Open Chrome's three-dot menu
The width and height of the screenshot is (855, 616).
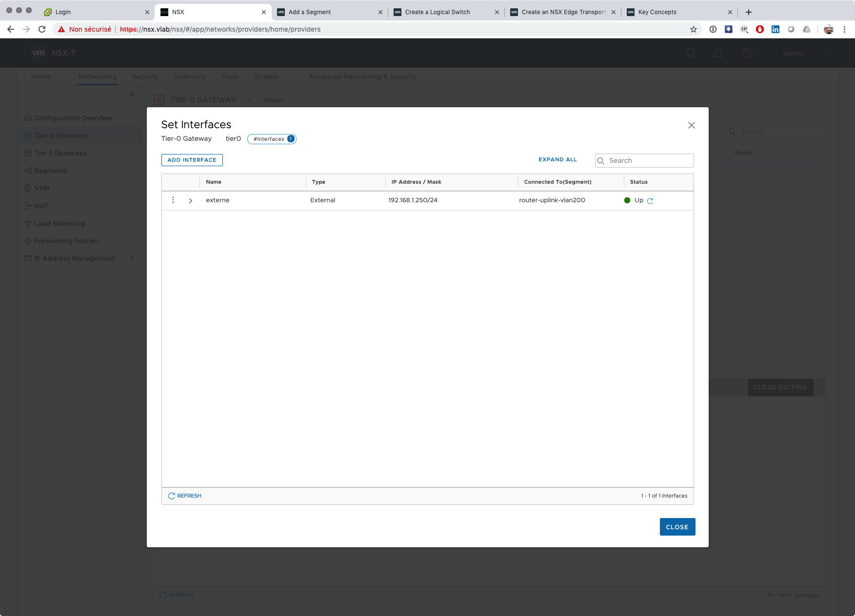[x=844, y=29]
